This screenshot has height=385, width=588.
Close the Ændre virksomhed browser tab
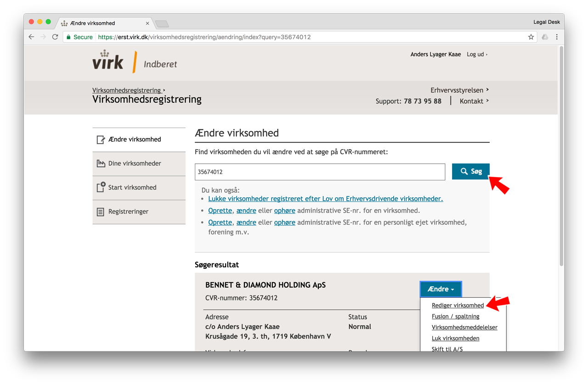pyautogui.click(x=147, y=23)
